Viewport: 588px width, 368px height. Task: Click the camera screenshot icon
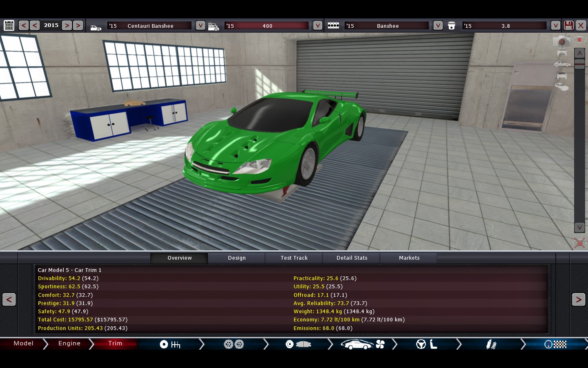562,41
